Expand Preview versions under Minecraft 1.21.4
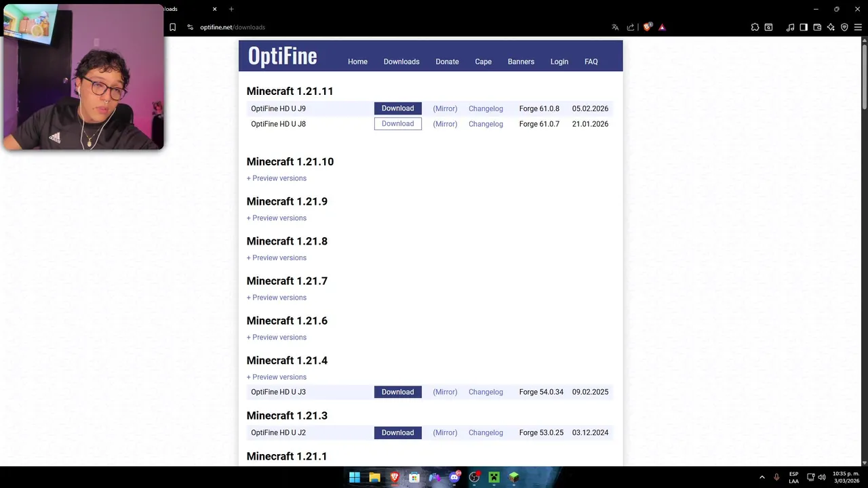Viewport: 868px width, 488px height. tap(277, 377)
